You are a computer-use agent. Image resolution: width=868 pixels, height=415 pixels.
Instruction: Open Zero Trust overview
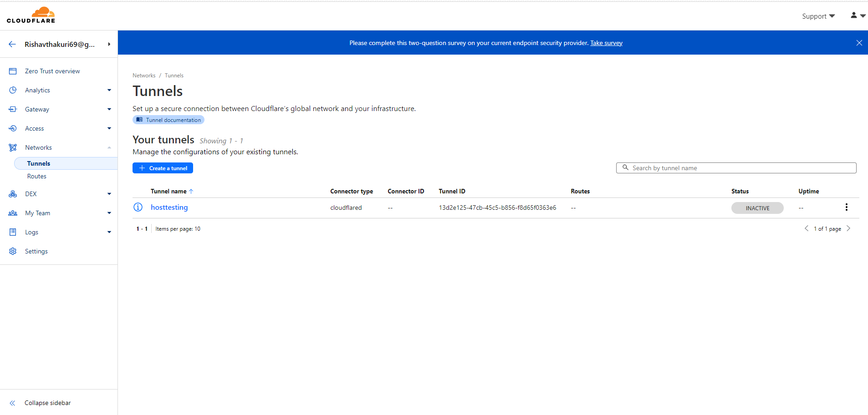pos(52,71)
